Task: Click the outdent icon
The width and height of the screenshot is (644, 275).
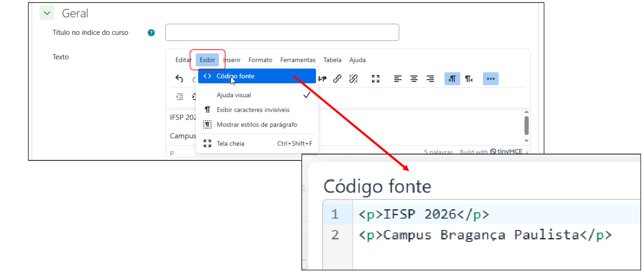Action: click(180, 97)
